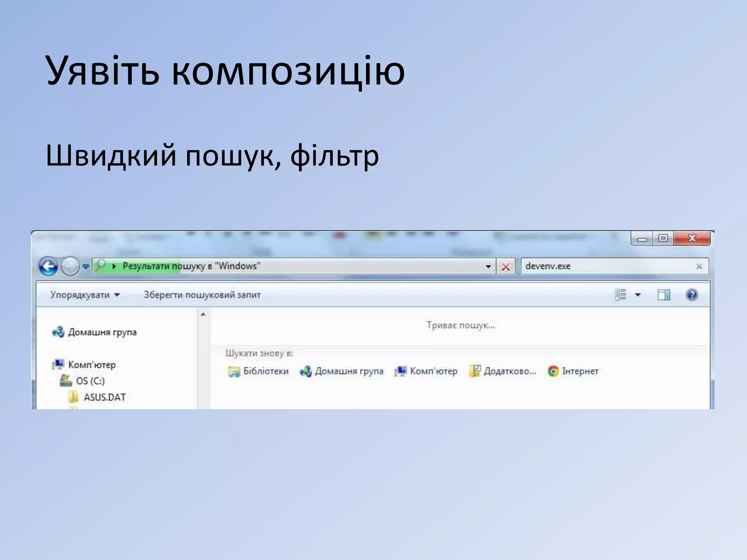Click the Результати пошуку в "Windows" address text

pos(191,266)
